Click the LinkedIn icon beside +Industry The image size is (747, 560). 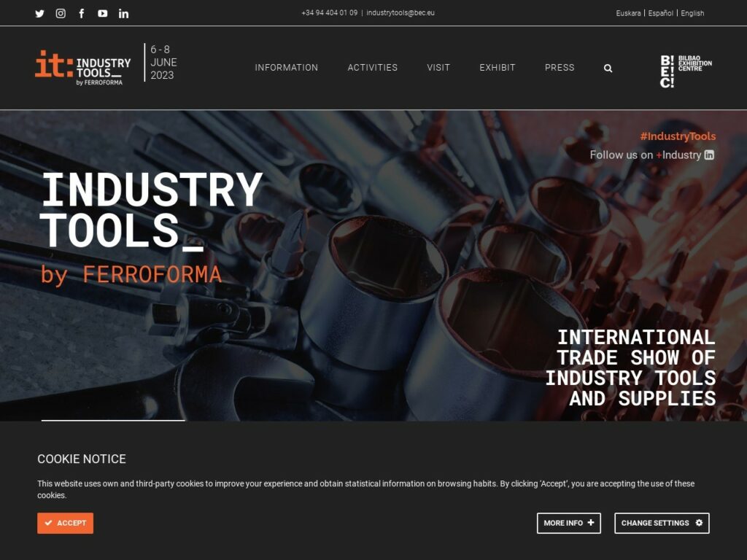pyautogui.click(x=709, y=155)
